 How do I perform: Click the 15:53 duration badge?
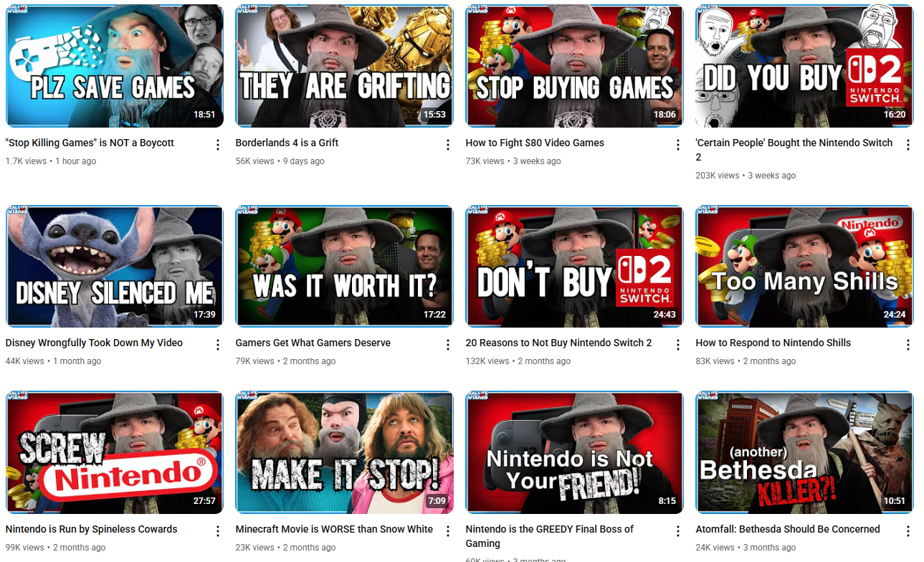coord(434,115)
